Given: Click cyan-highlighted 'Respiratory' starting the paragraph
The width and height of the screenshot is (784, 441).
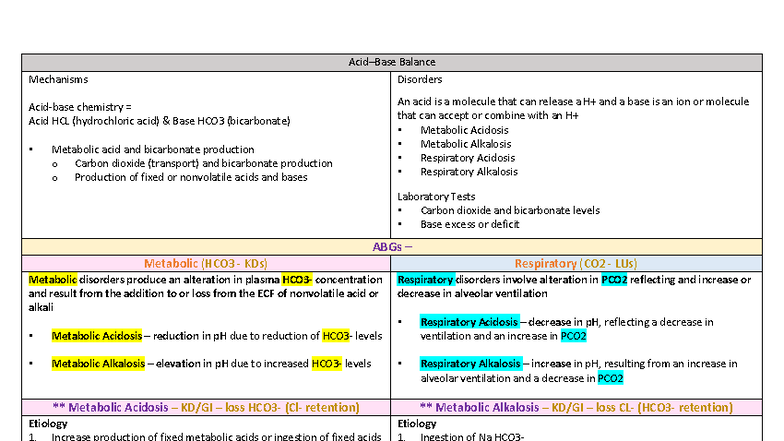Looking at the screenshot, I should [x=426, y=280].
